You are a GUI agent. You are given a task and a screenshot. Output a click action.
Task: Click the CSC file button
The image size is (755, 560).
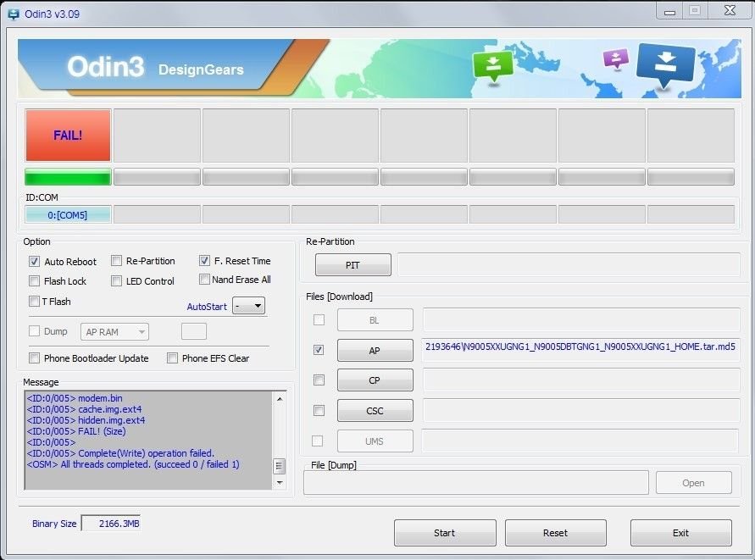point(375,411)
